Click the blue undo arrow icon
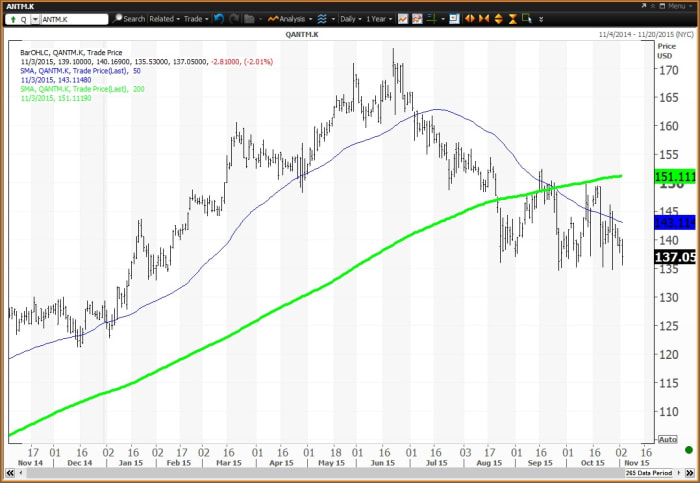 [219, 18]
